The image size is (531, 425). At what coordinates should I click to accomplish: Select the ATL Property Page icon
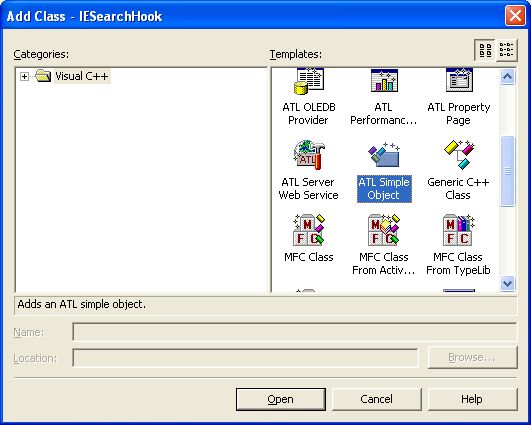point(459,80)
